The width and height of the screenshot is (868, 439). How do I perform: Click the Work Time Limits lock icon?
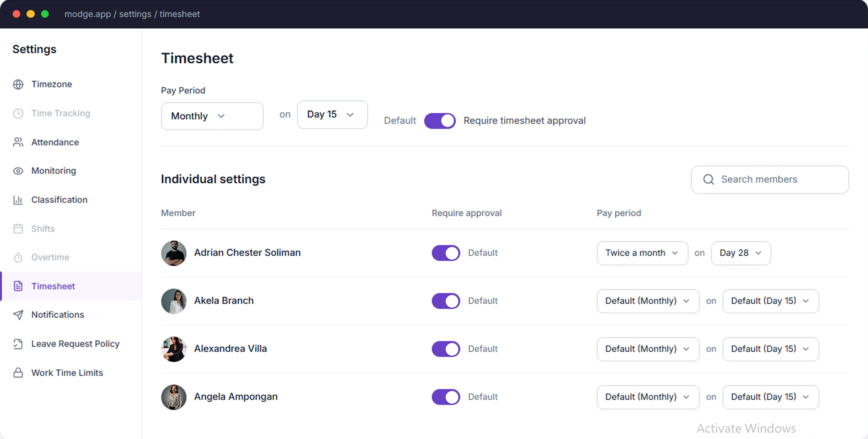[18, 373]
